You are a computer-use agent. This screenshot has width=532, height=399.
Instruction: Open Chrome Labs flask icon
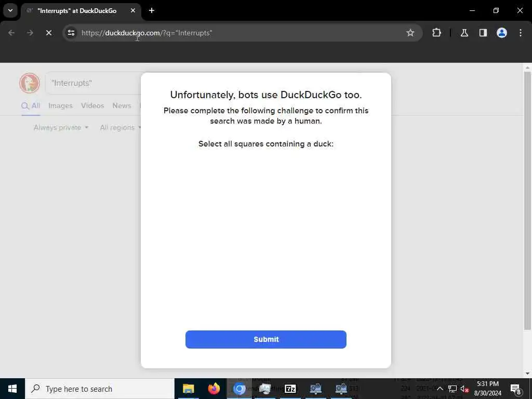click(464, 33)
